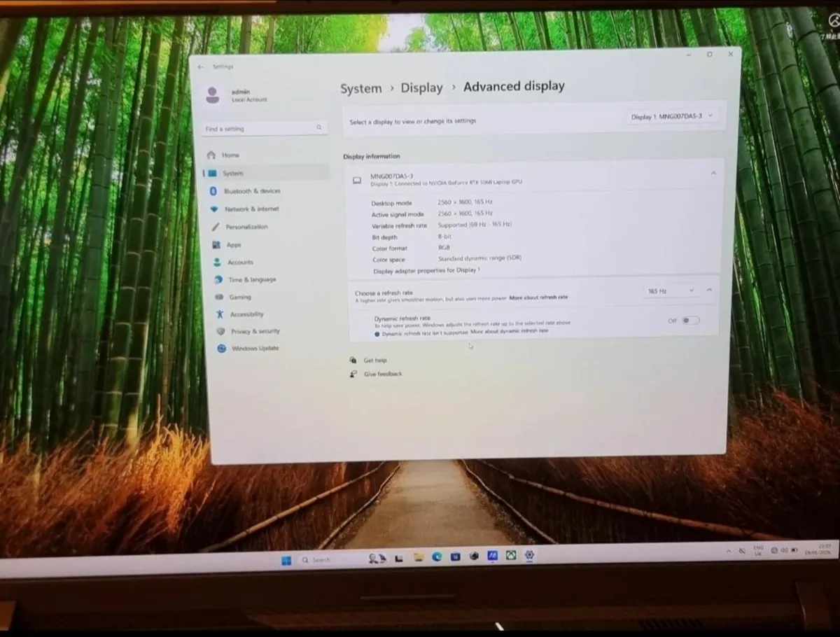Open the Gaming settings section
This screenshot has width=840, height=637.
pyautogui.click(x=239, y=297)
